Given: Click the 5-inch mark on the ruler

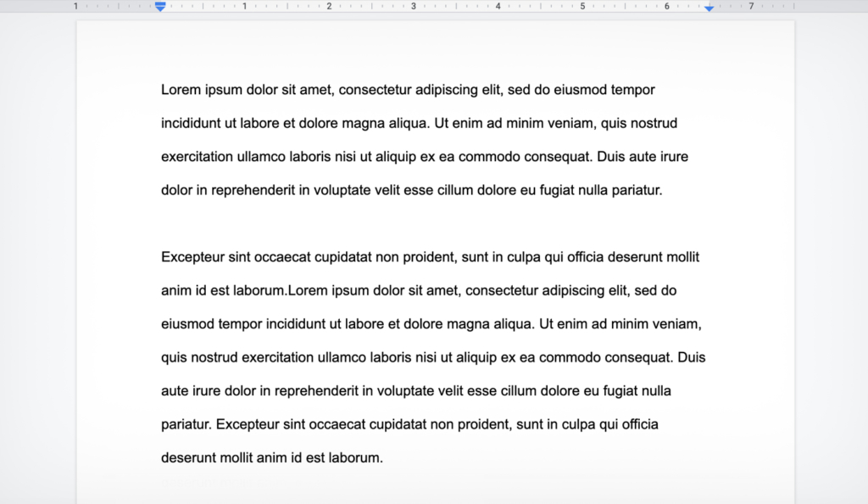Looking at the screenshot, I should click(582, 8).
